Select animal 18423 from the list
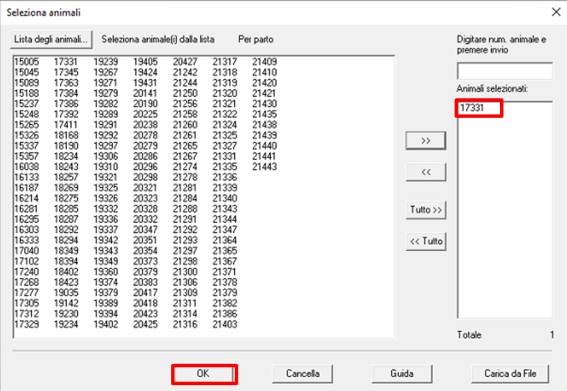The width and height of the screenshot is (567, 391). click(x=66, y=282)
